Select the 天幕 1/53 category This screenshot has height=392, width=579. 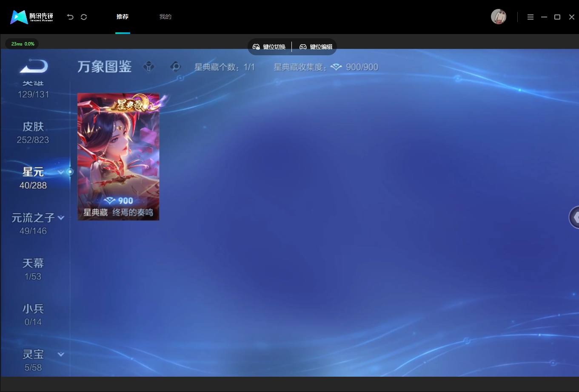(x=33, y=269)
